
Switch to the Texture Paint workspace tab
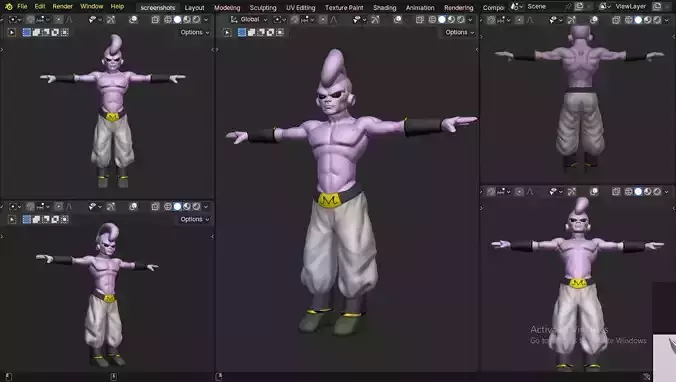[x=344, y=7]
